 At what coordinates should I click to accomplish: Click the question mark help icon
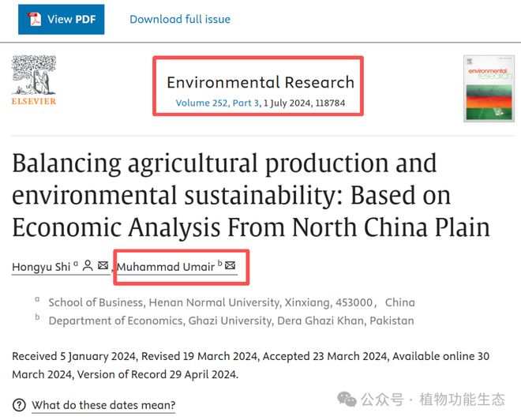pyautogui.click(x=19, y=406)
